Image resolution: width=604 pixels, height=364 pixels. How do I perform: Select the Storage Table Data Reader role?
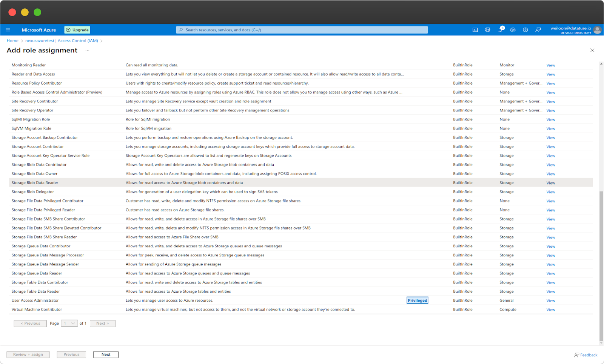point(35,292)
